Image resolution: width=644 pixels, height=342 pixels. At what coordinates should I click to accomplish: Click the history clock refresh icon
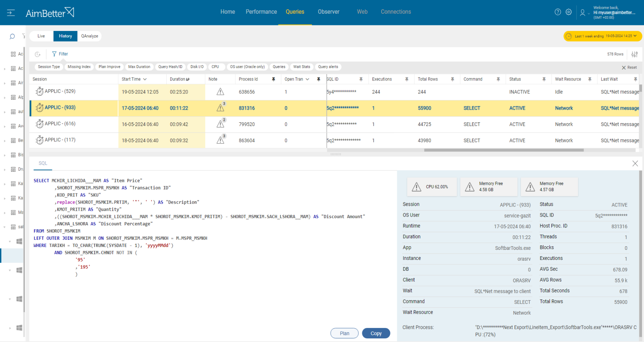pos(37,54)
